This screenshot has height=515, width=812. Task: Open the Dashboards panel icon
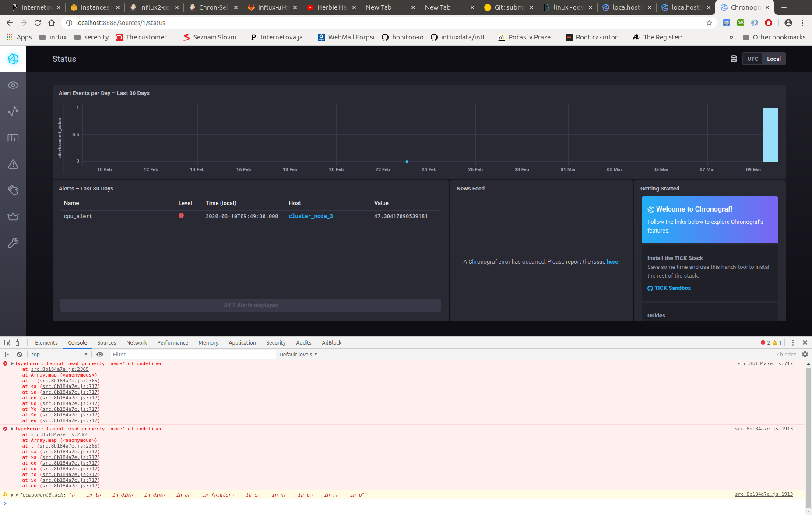pyautogui.click(x=13, y=138)
